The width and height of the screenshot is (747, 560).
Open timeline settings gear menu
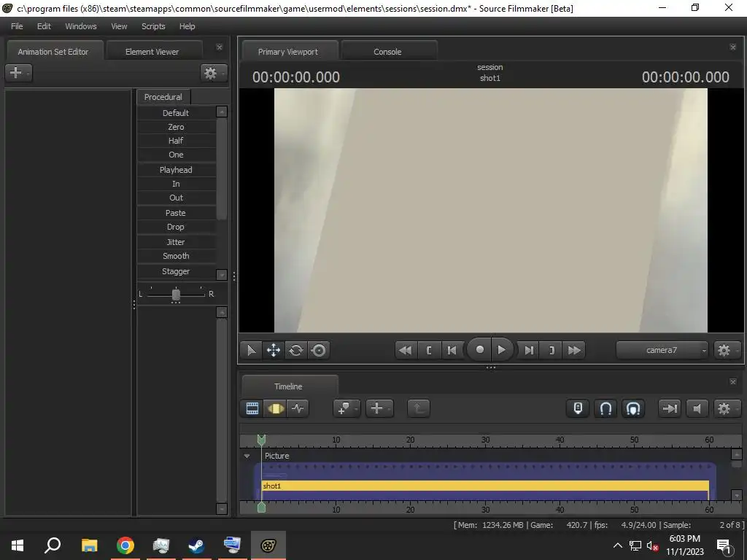[727, 408]
